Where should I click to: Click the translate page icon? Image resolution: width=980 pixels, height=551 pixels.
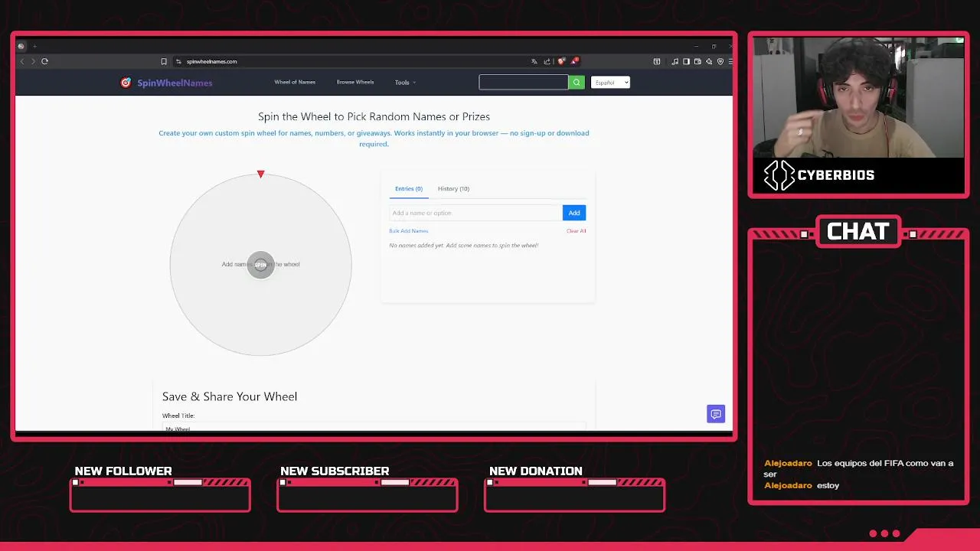coord(534,61)
